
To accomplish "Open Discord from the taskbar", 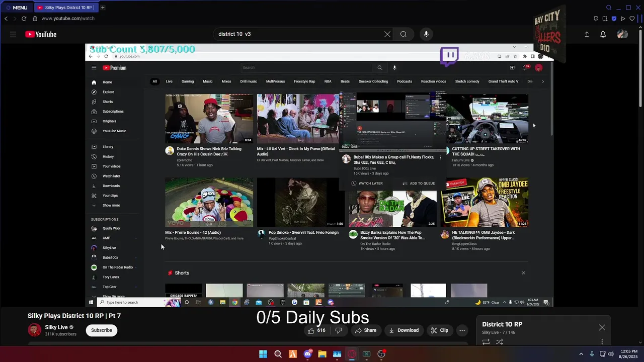I will 307,354.
